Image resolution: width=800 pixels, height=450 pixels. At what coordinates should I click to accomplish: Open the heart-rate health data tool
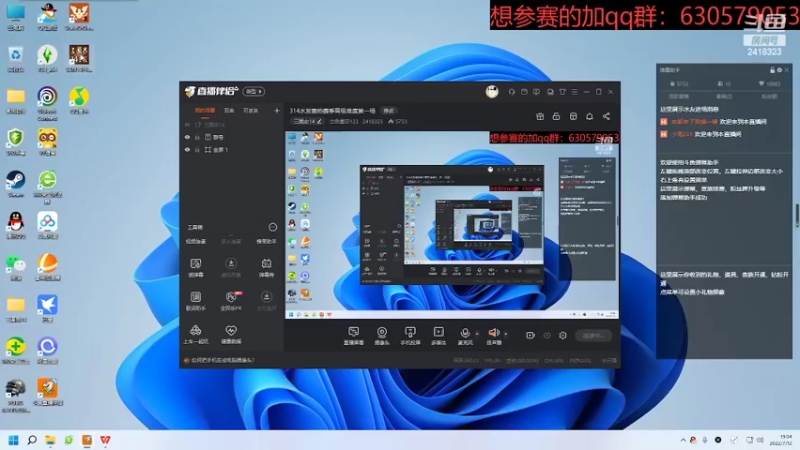[231, 334]
